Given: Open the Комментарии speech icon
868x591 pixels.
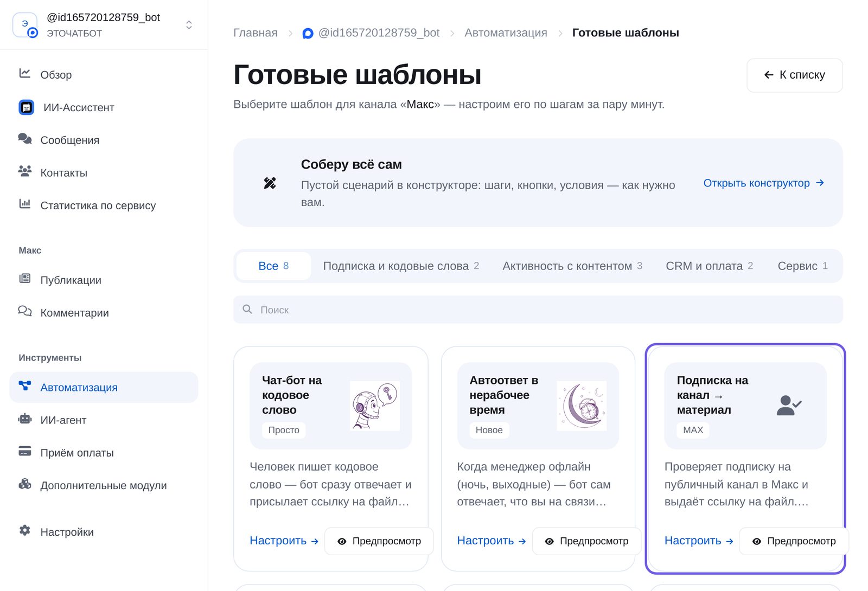Looking at the screenshot, I should point(25,311).
